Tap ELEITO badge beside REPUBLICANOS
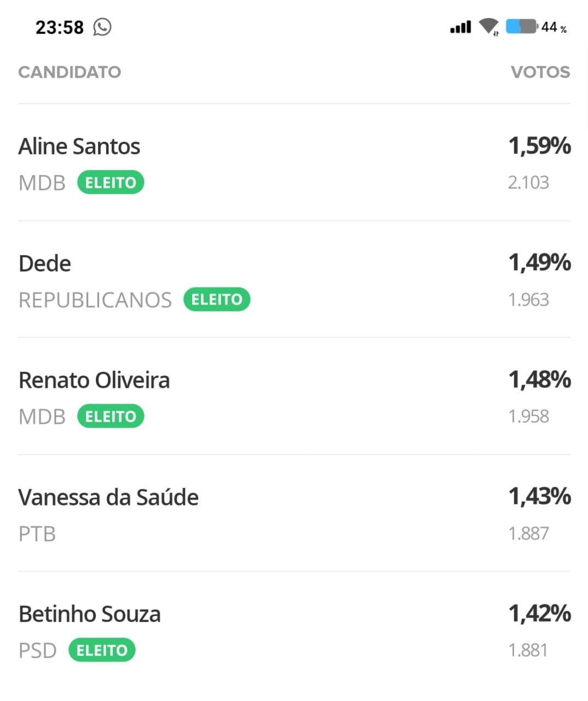 217,300
